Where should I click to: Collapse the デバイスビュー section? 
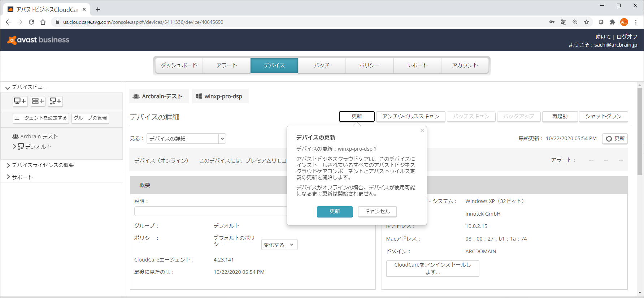[8, 87]
